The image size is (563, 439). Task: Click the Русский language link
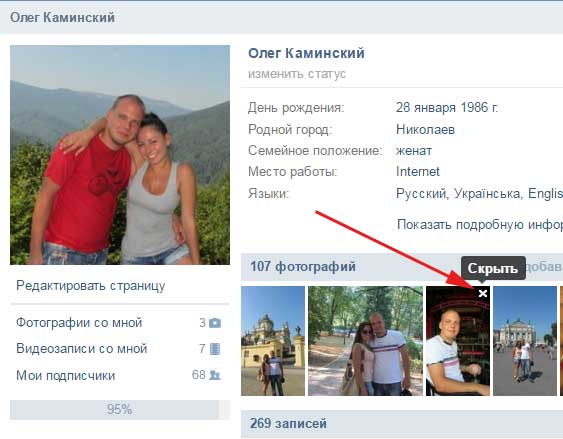(x=421, y=194)
